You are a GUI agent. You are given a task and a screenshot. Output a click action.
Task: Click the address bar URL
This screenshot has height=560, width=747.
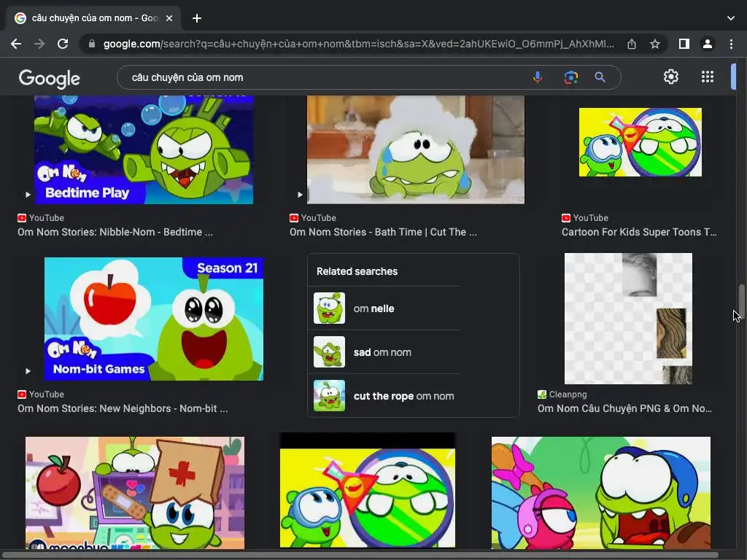click(x=358, y=44)
